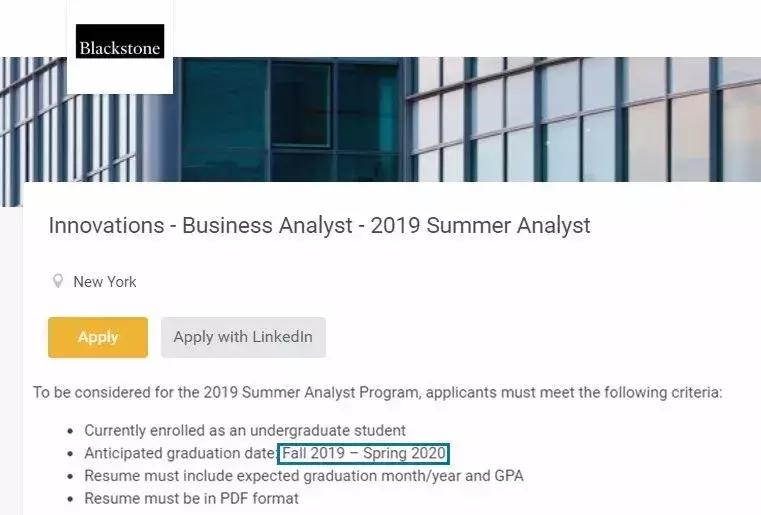Screen dimensions: 761x515
Task: Click "2019 Summer Analyst" in the heading
Action: (x=480, y=226)
